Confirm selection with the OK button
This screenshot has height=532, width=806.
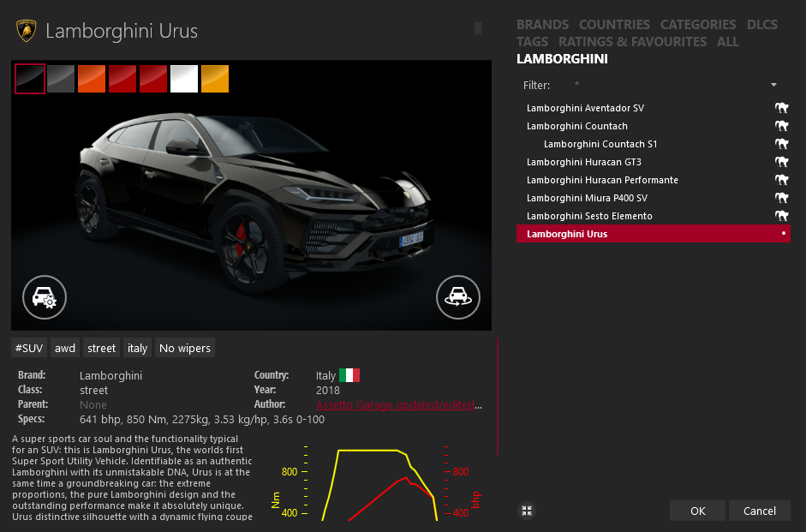pos(697,511)
